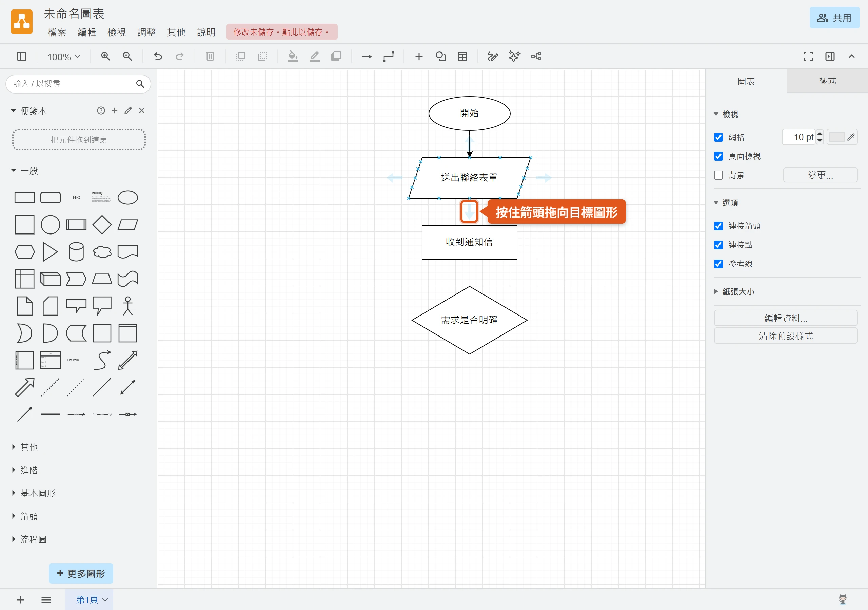Open the 100% zoom dropdown

[x=63, y=57]
